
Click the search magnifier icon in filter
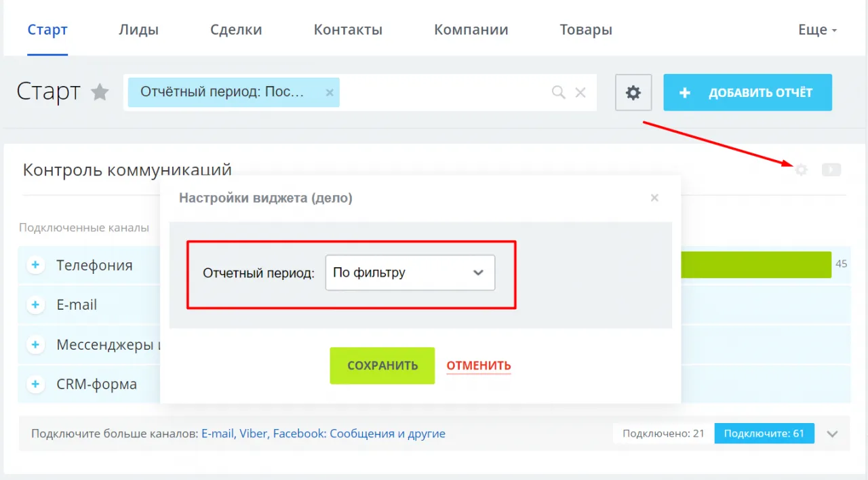558,93
